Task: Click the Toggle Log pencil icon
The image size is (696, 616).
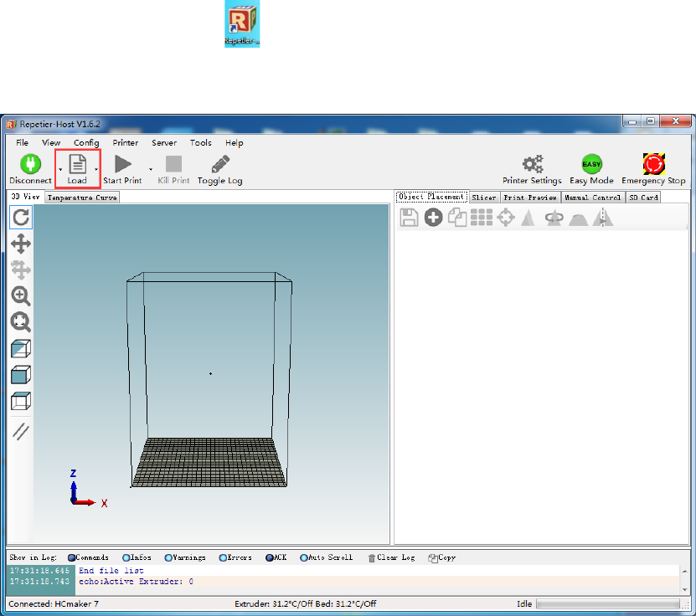Action: (x=220, y=164)
